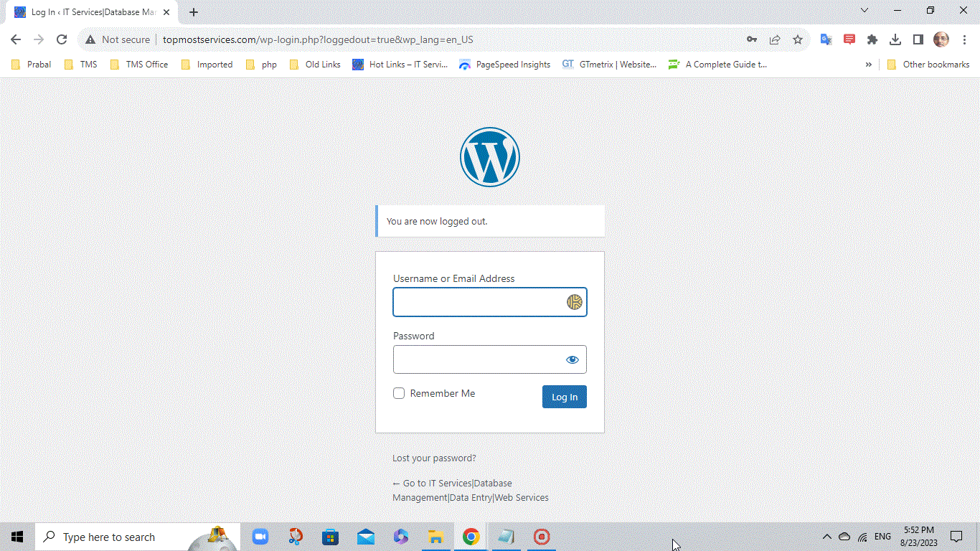The height and width of the screenshot is (551, 980).
Task: Click the Type here to search box
Action: (136, 537)
